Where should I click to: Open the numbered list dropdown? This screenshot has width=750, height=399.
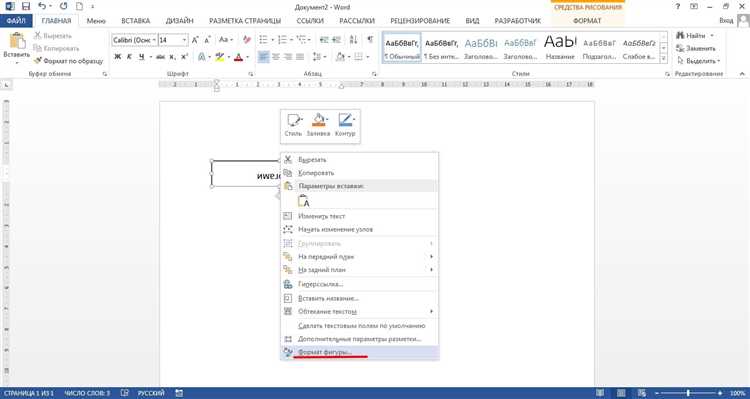coord(291,40)
